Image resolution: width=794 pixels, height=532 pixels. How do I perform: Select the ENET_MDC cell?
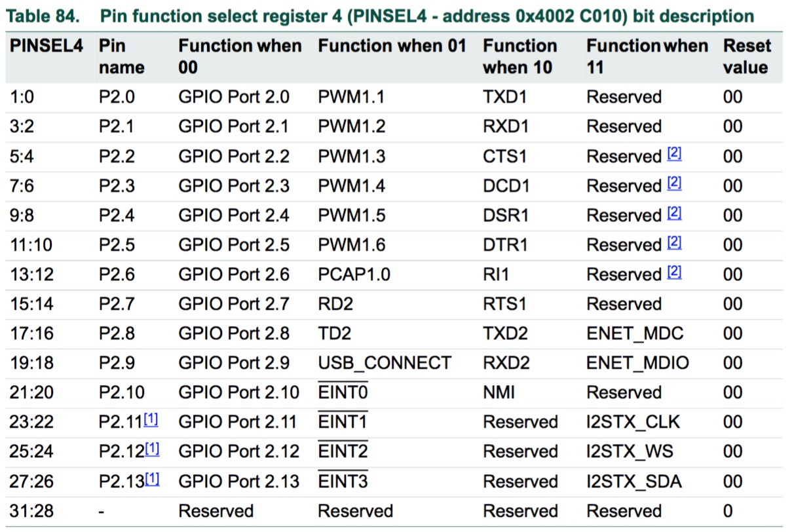point(635,333)
